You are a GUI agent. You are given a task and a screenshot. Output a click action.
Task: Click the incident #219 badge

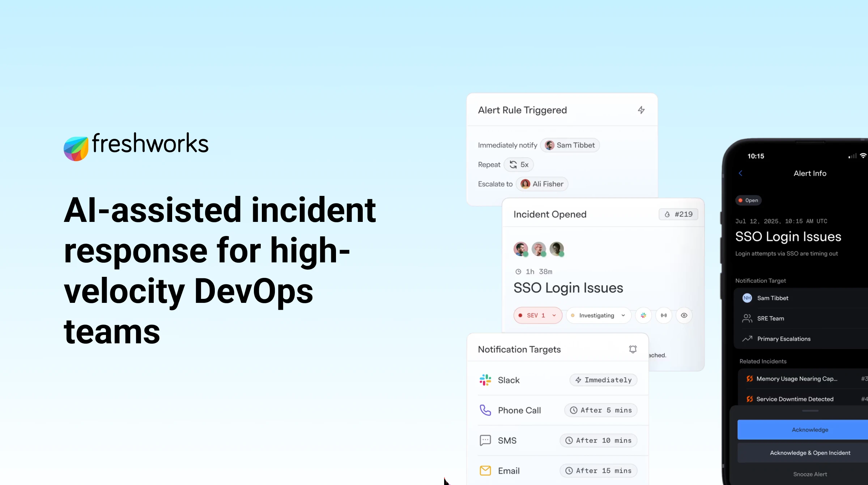[x=678, y=214]
